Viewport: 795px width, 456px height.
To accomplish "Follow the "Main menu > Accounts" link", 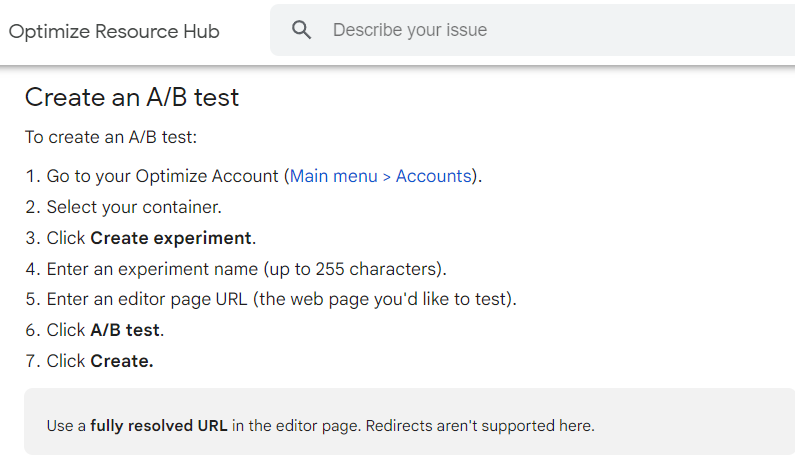I will click(x=381, y=176).
